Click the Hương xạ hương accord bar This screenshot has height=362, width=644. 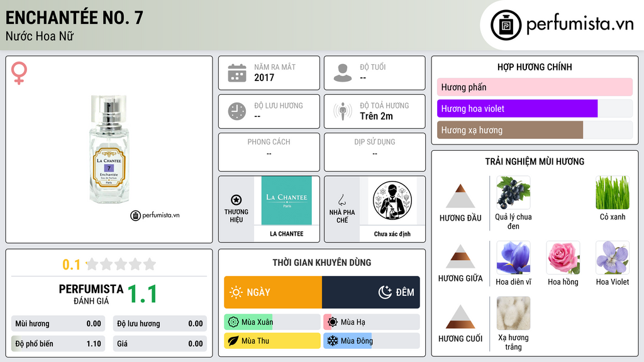pyautogui.click(x=535, y=130)
